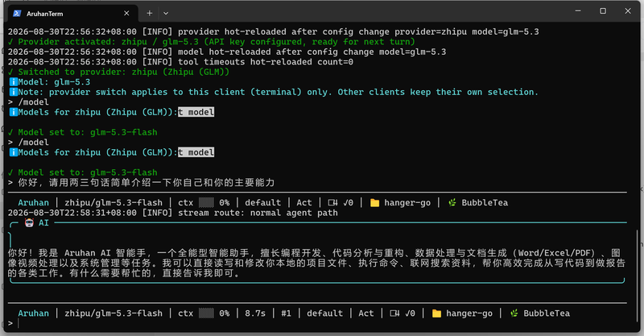
Task: Click the highlighted 't model' text after the first /model
Action: pyautogui.click(x=196, y=112)
